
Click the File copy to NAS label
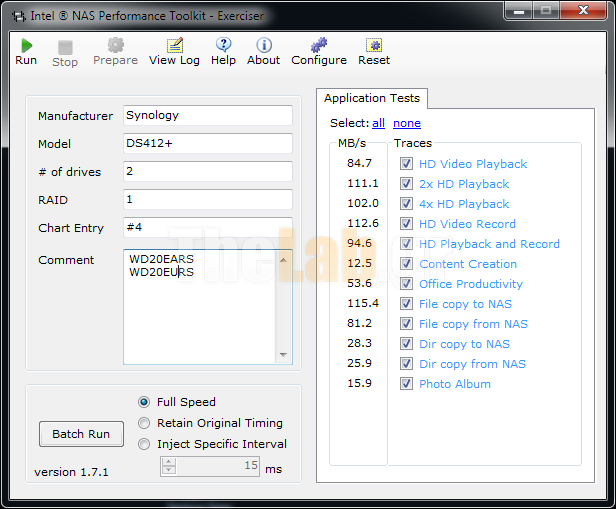tap(465, 304)
